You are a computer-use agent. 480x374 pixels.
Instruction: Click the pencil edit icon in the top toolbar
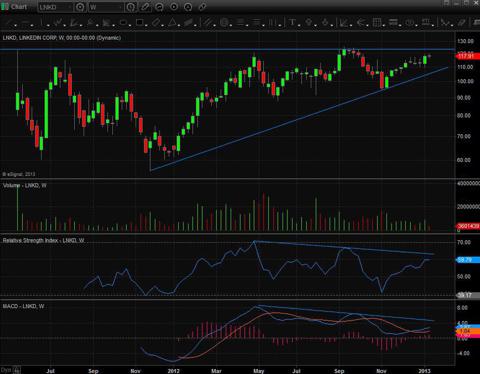[x=145, y=7]
